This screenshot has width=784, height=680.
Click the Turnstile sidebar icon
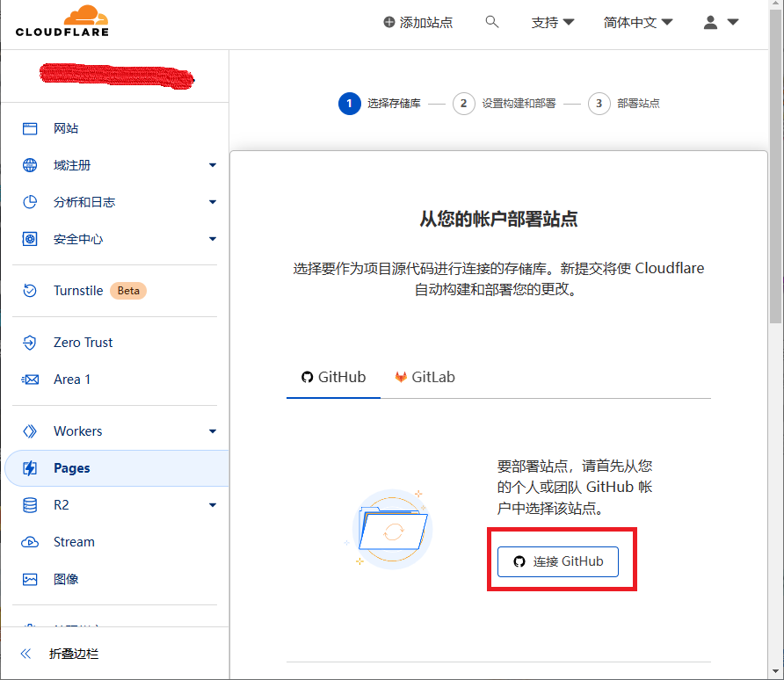click(x=30, y=291)
